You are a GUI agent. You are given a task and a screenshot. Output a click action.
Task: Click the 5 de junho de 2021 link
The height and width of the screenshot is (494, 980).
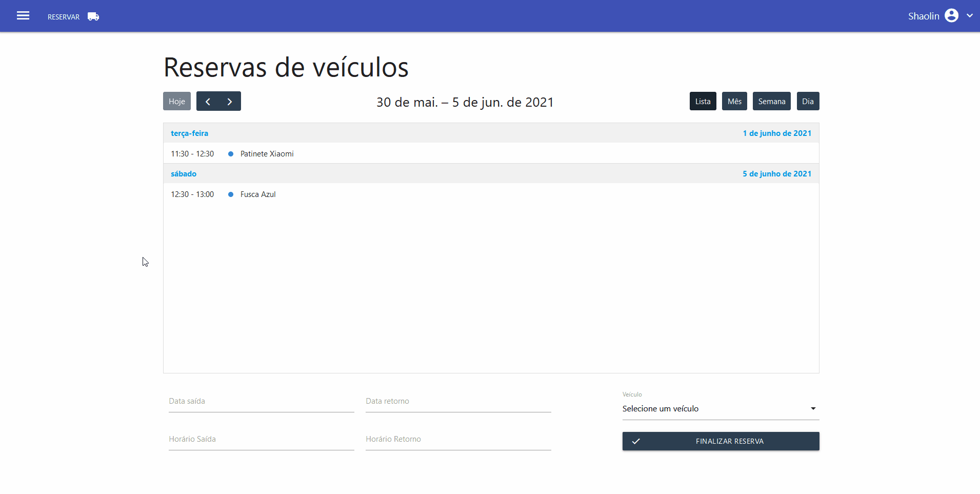click(776, 174)
